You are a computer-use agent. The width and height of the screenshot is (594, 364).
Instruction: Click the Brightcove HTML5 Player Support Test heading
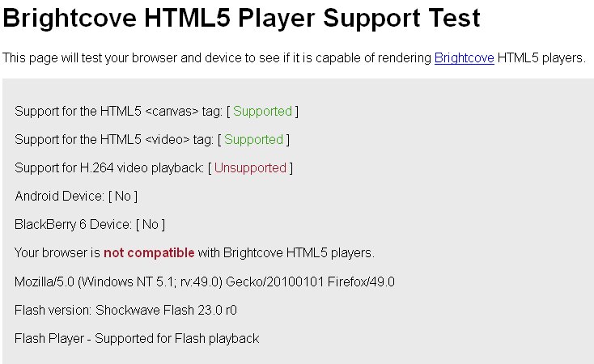coord(242,18)
